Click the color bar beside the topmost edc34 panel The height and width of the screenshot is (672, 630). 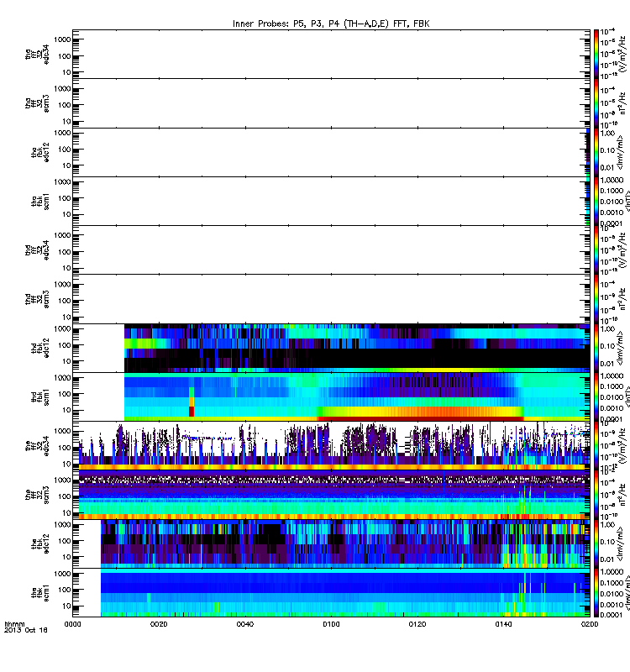(596, 54)
